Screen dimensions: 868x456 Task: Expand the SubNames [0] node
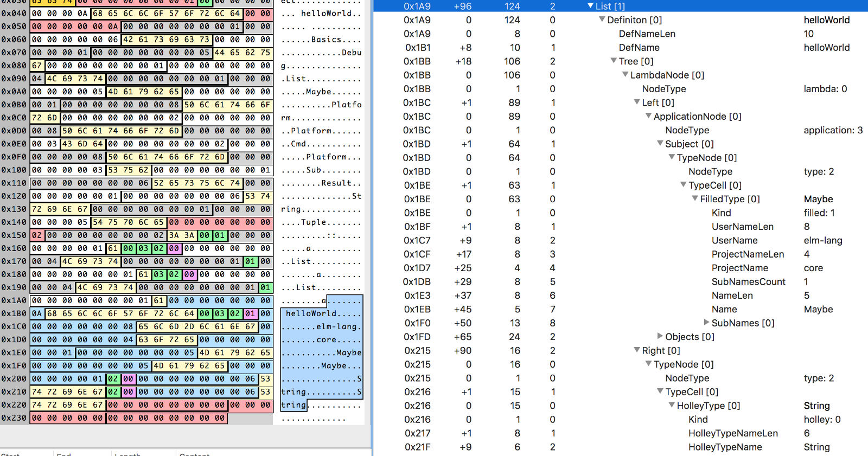(x=706, y=323)
